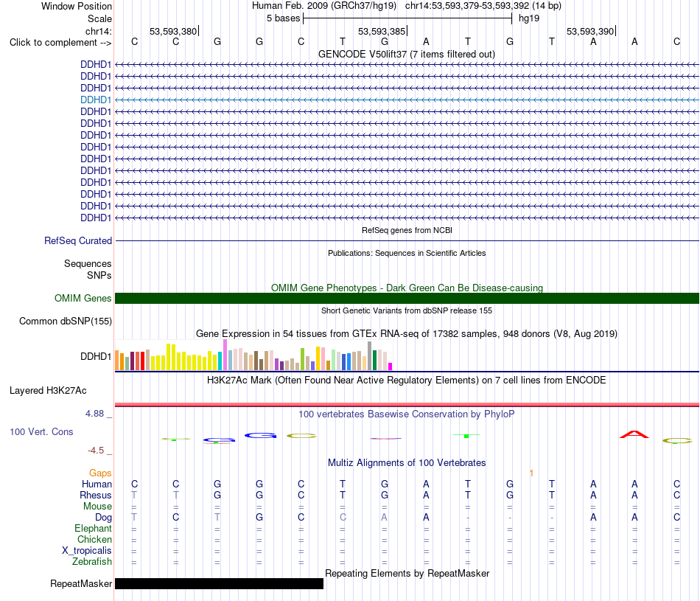The image size is (700, 601).
Task: Select the Rhesus alignment row label
Action: (x=96, y=495)
